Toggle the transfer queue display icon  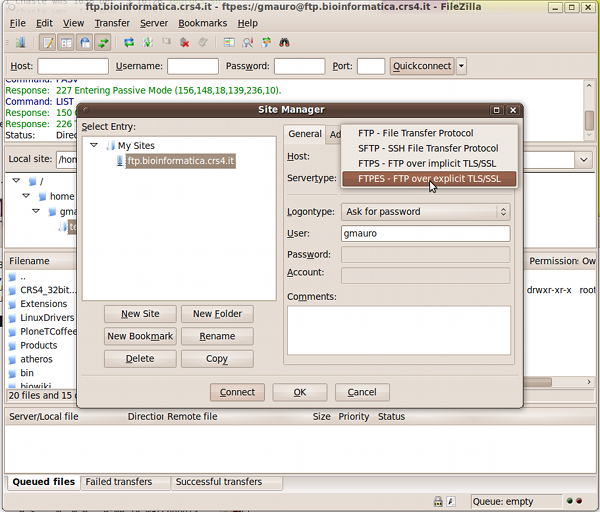click(x=103, y=42)
